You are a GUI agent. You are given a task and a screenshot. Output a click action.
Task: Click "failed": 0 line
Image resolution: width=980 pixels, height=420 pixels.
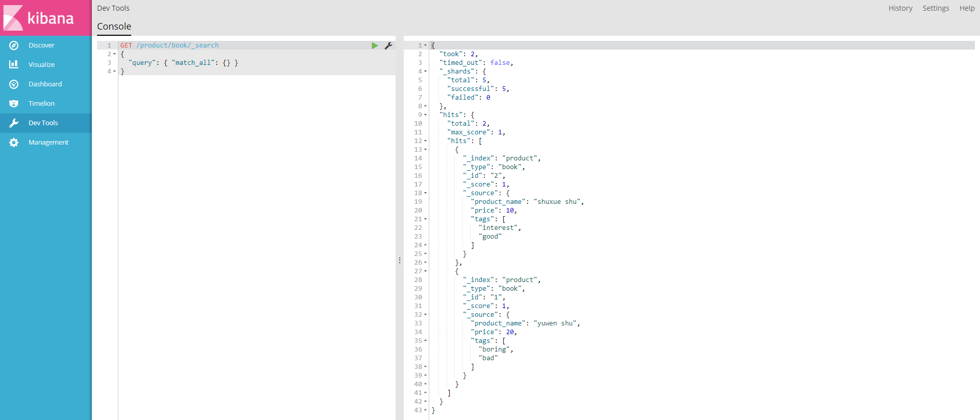pyautogui.click(x=469, y=98)
